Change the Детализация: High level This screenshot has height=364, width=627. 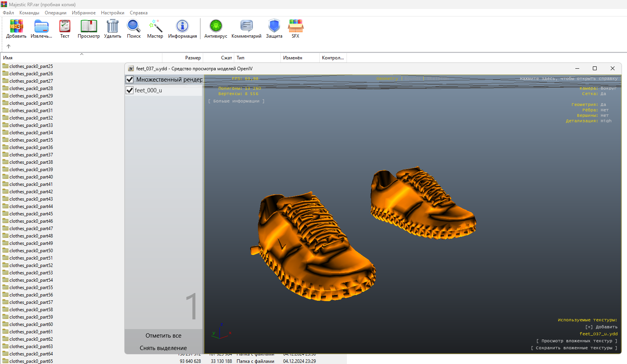coord(589,121)
